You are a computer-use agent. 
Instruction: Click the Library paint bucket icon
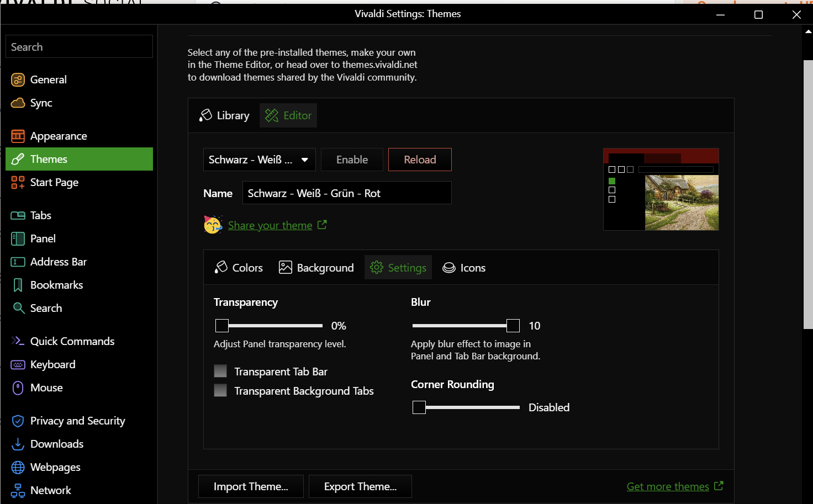click(205, 115)
